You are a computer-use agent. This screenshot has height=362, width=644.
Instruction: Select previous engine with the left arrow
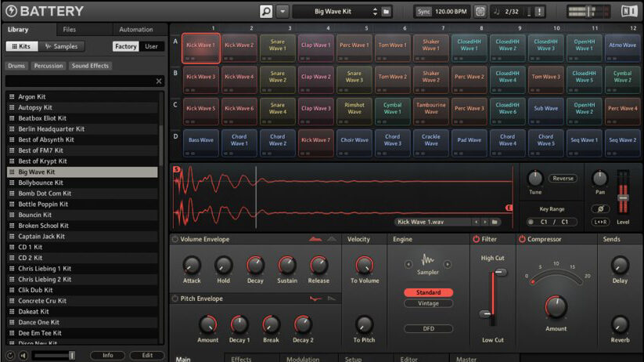(x=408, y=265)
